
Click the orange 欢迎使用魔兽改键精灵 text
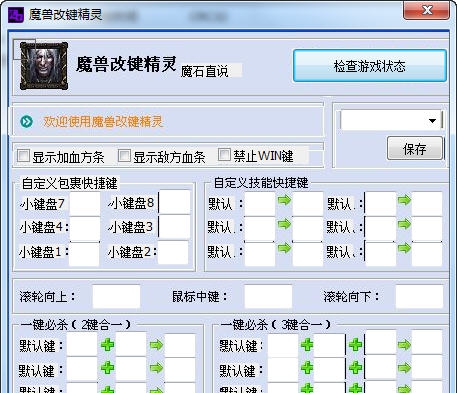click(x=104, y=121)
